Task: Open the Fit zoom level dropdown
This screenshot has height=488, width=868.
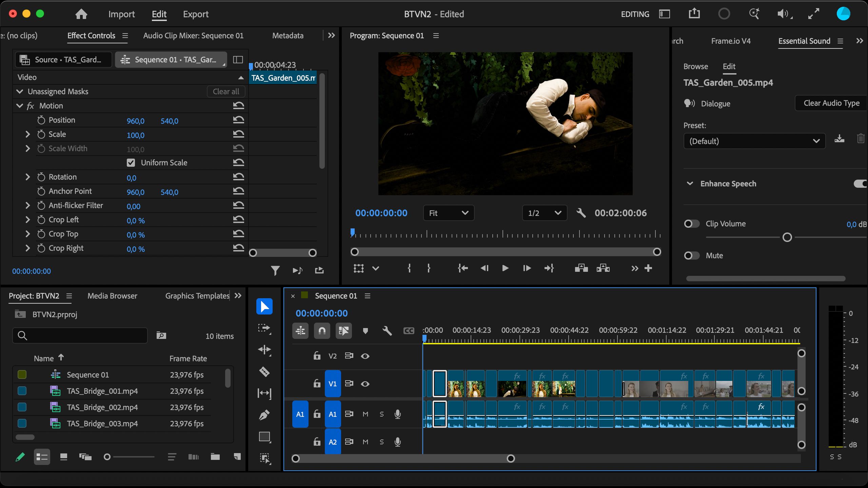Action: [448, 213]
